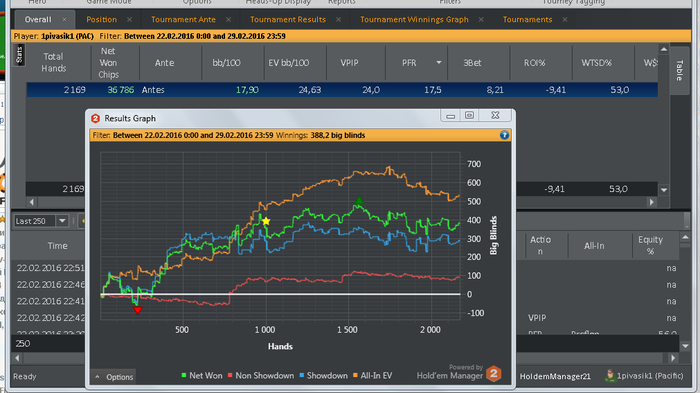Sort by EV bb/100 column
The image size is (700, 393).
(x=288, y=63)
